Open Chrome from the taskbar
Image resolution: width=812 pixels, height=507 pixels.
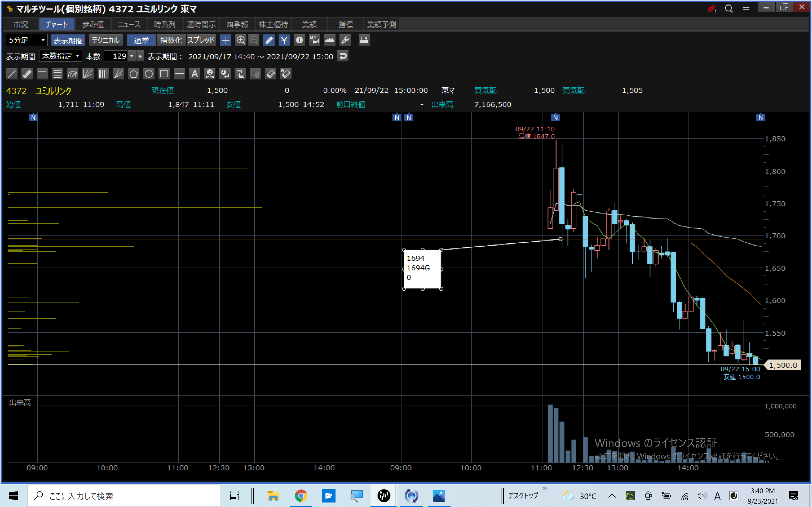click(x=301, y=496)
